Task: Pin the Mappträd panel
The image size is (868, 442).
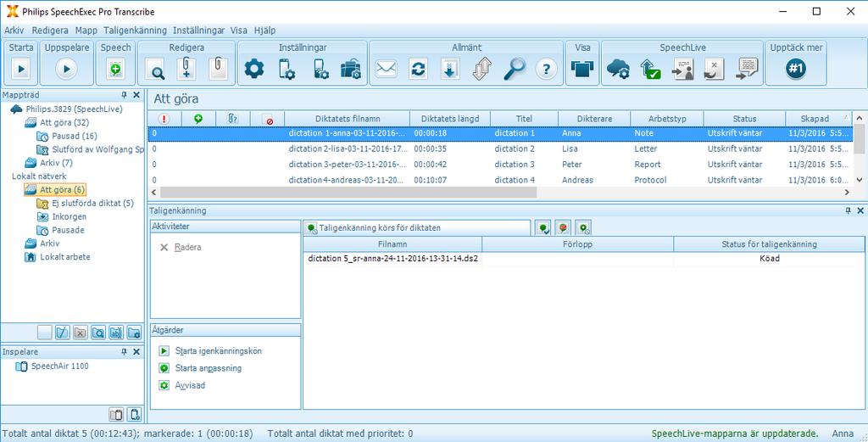Action: point(125,95)
